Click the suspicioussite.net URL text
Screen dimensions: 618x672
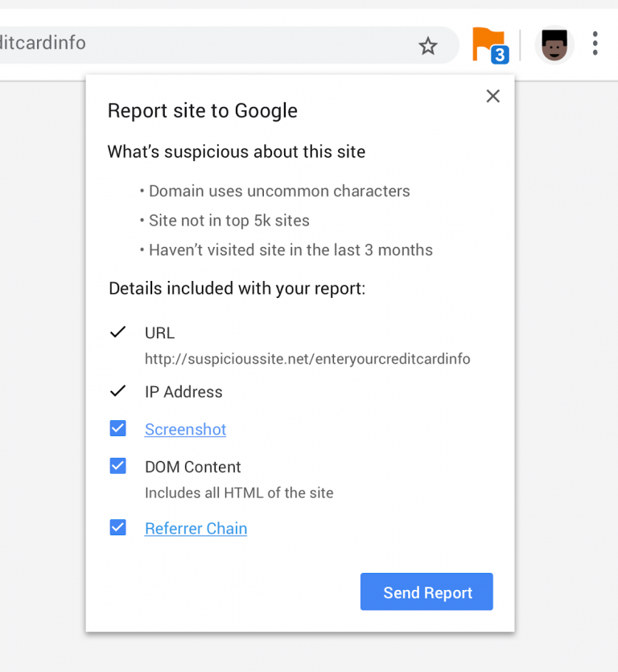pyautogui.click(x=307, y=359)
